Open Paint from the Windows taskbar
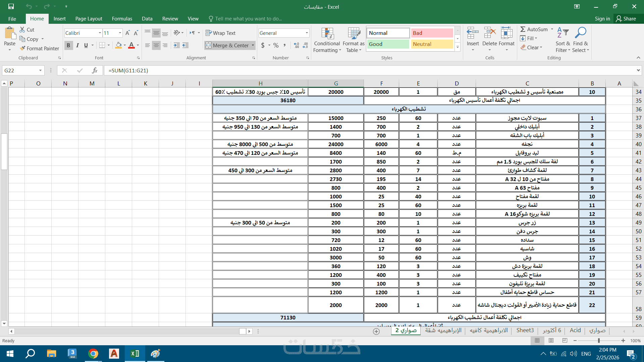Viewport: 644px width, 362px height. 155,354
